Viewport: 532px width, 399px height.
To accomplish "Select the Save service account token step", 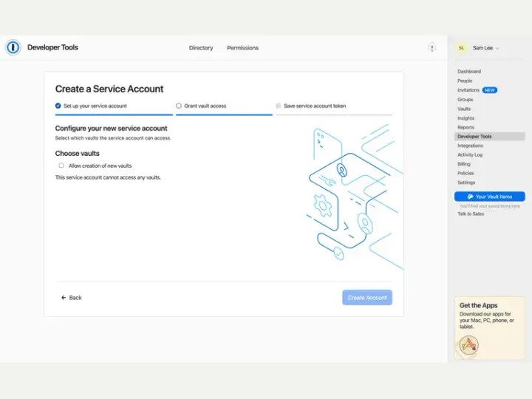I will 311,106.
